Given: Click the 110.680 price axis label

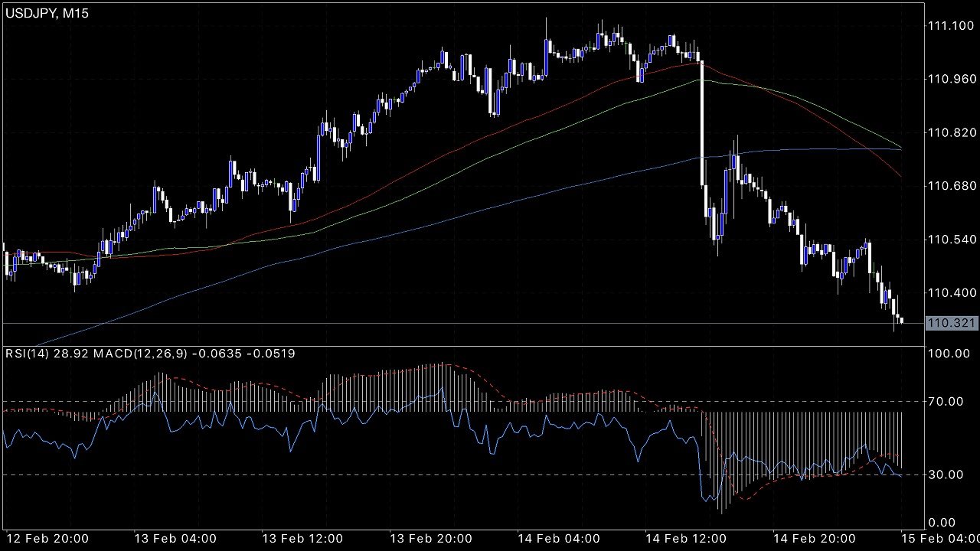Looking at the screenshot, I should (x=950, y=186).
